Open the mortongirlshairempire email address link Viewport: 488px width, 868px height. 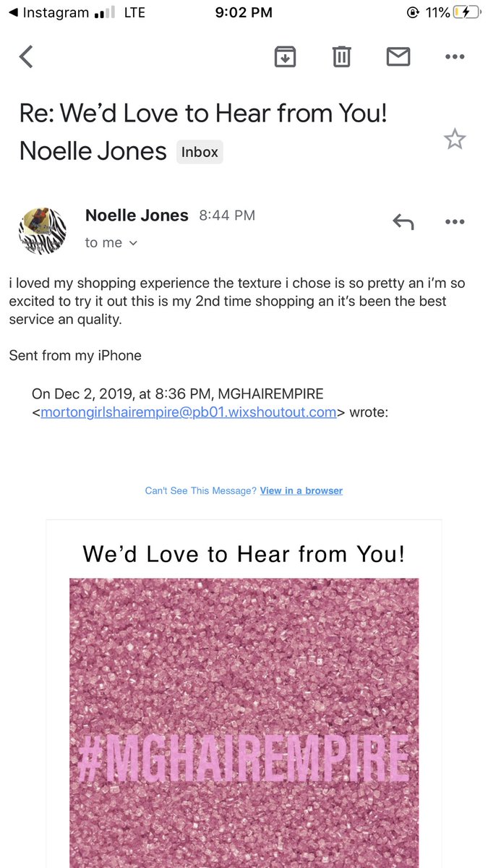coord(189,412)
